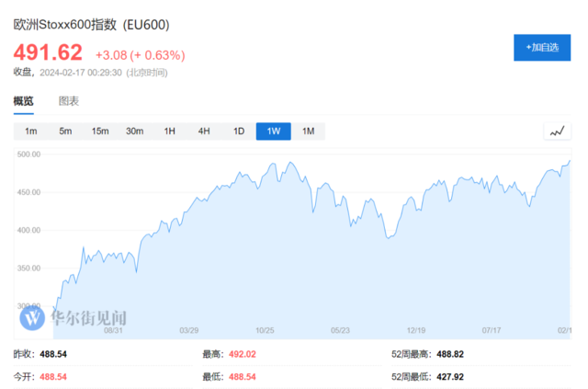Screen dimensions: 588x389
Task: Click the latest point at the chart's right end
Action: coord(570,161)
